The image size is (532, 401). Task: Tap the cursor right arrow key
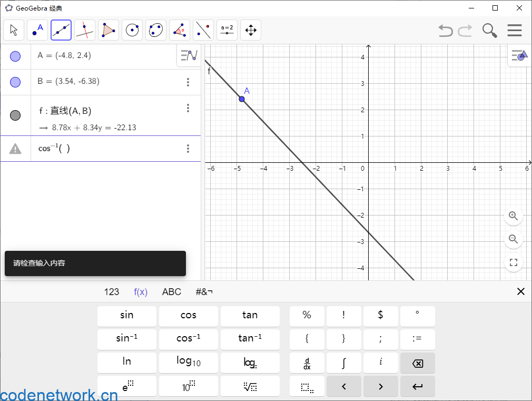(381, 386)
